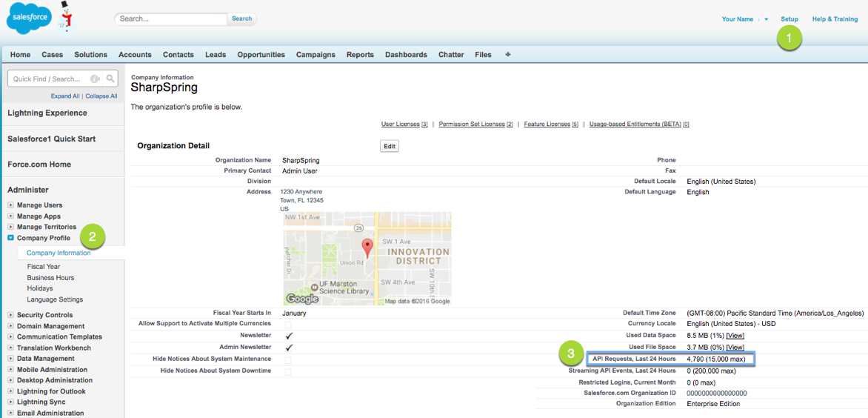868x418 pixels.
Task: Open the Solutions tab
Action: click(x=91, y=54)
